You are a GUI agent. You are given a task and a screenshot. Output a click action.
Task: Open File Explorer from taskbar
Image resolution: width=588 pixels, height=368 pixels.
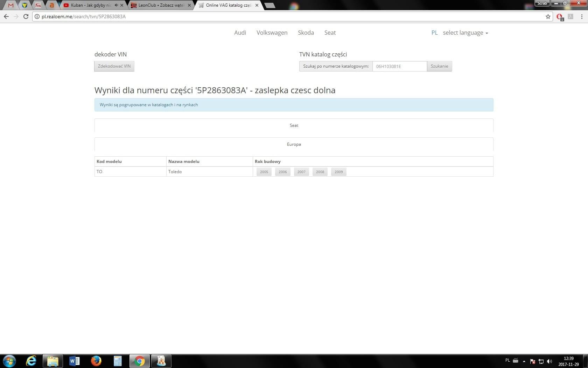(53, 361)
